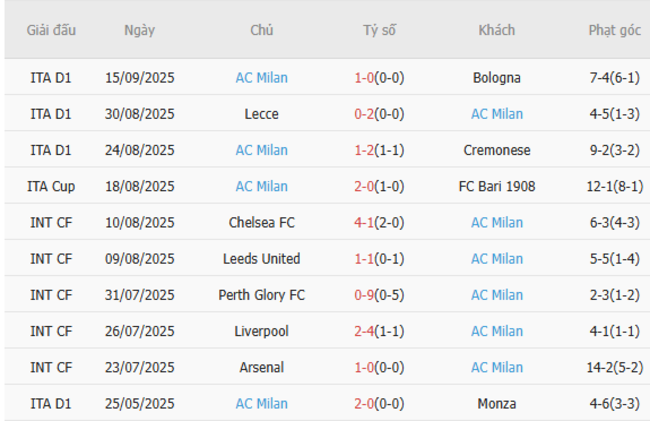Open AC Milan link in Lecce match

(497, 114)
